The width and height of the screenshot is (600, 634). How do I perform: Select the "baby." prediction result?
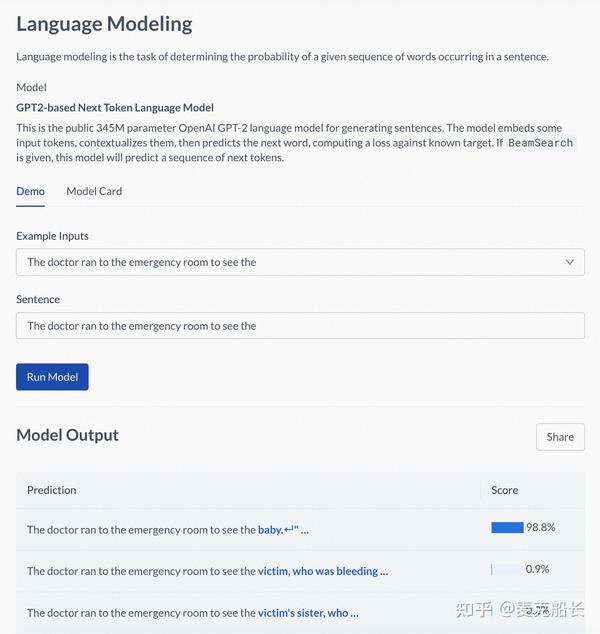point(283,530)
